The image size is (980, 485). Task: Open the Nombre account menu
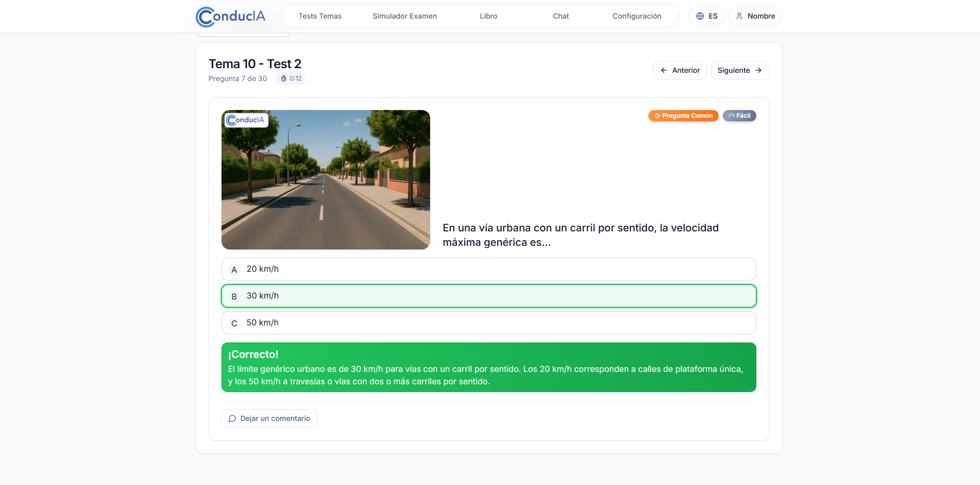[x=755, y=16]
